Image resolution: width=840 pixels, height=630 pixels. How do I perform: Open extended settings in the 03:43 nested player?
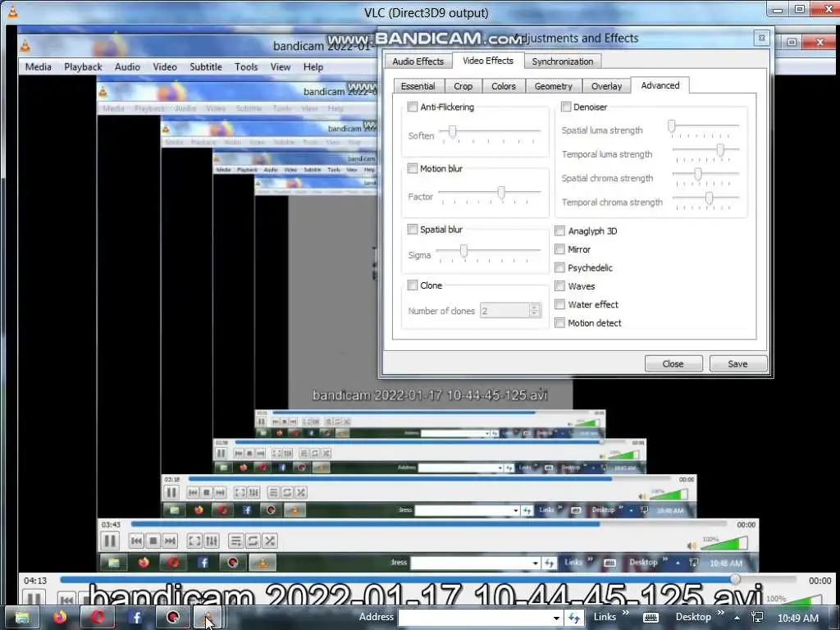coord(212,541)
